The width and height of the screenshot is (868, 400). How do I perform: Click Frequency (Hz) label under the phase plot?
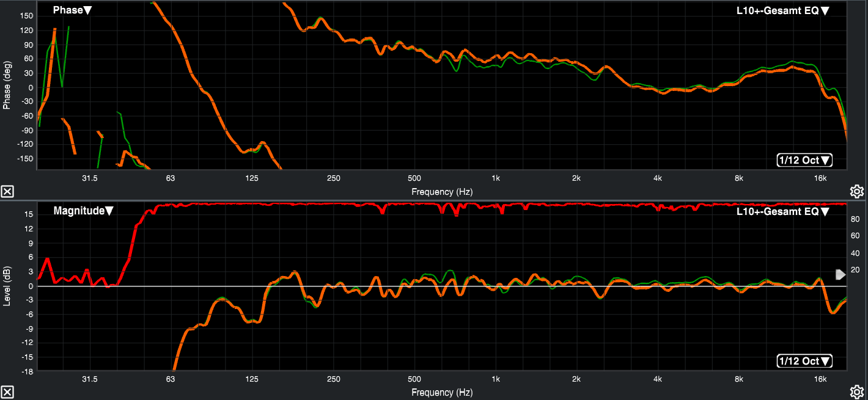click(x=442, y=192)
